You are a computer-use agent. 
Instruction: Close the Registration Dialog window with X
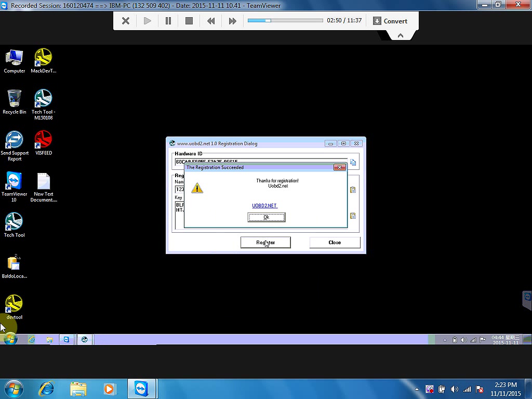tap(356, 143)
